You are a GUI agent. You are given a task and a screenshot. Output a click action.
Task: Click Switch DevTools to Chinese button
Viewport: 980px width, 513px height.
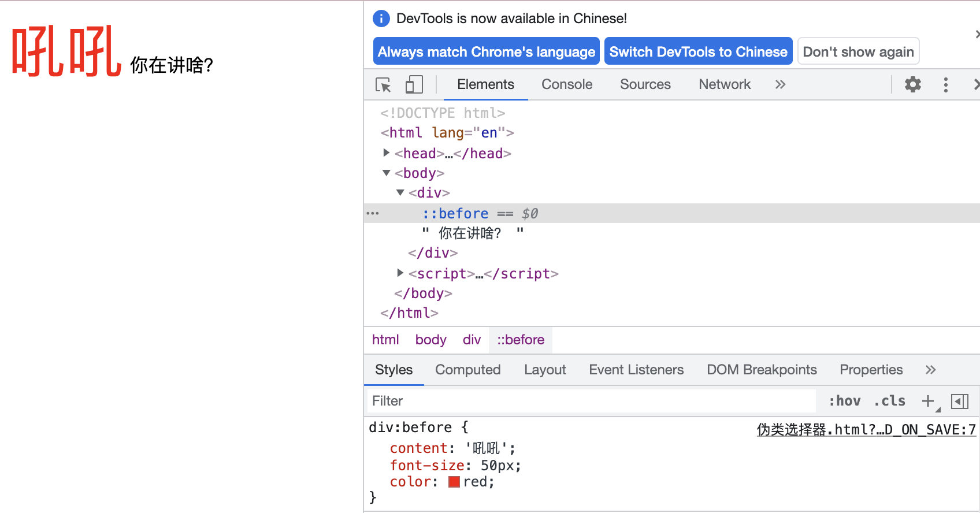point(698,52)
